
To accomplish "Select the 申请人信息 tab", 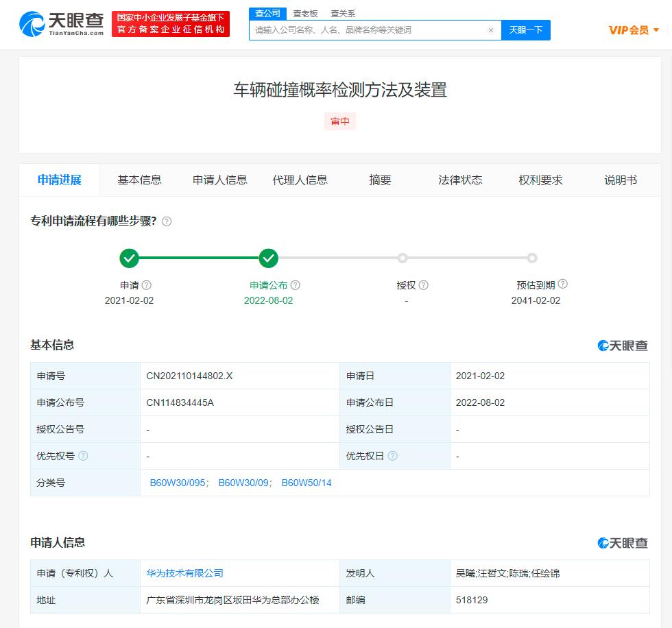I will pyautogui.click(x=220, y=180).
